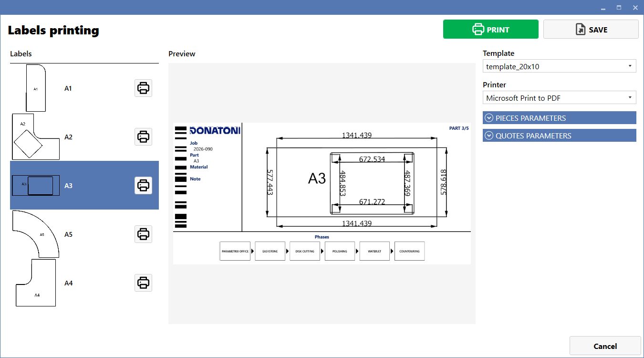This screenshot has height=358, width=644.
Task: Minimize the Labels printing window
Action: click(x=603, y=8)
